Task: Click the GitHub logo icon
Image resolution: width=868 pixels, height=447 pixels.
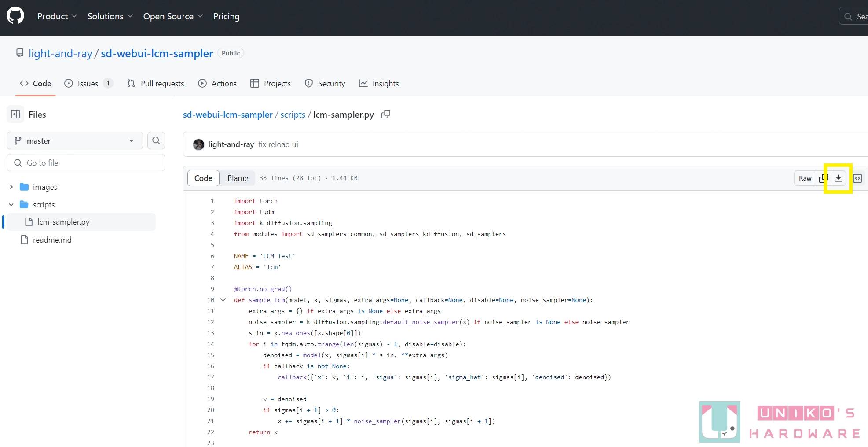Action: pyautogui.click(x=15, y=16)
